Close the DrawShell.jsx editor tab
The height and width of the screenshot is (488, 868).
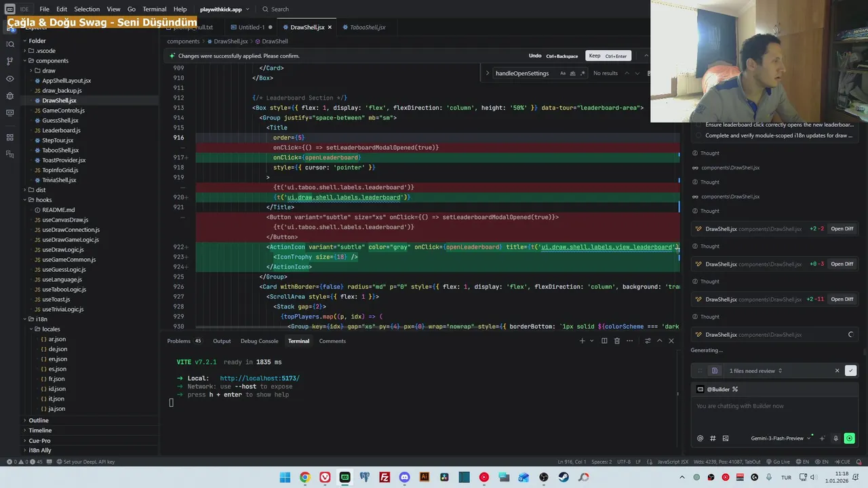pyautogui.click(x=330, y=27)
